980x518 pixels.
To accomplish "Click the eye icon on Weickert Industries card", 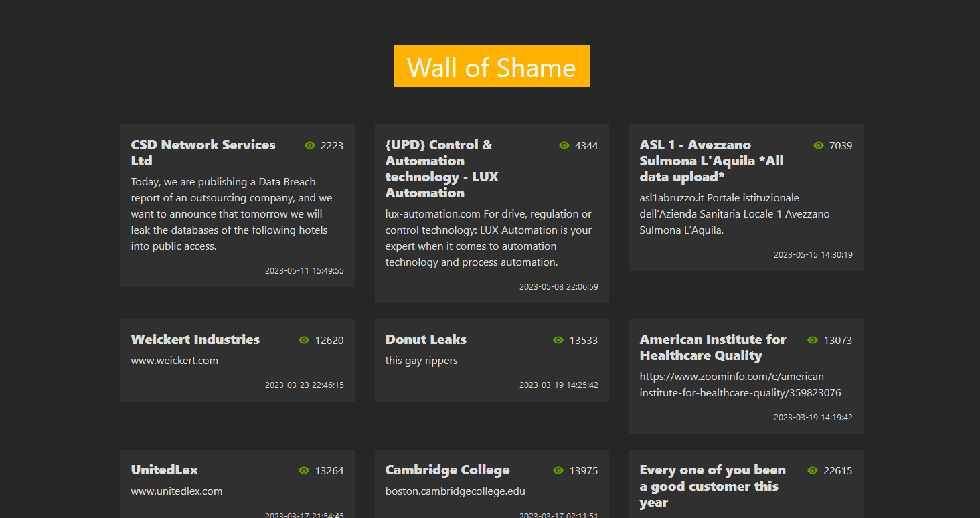I will click(x=304, y=340).
